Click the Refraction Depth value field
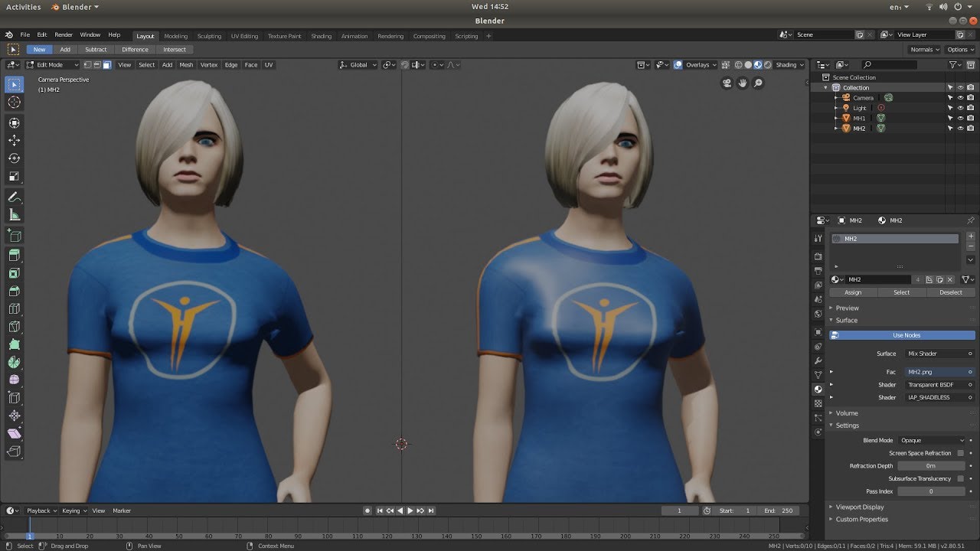The width and height of the screenshot is (980, 551). [931, 466]
